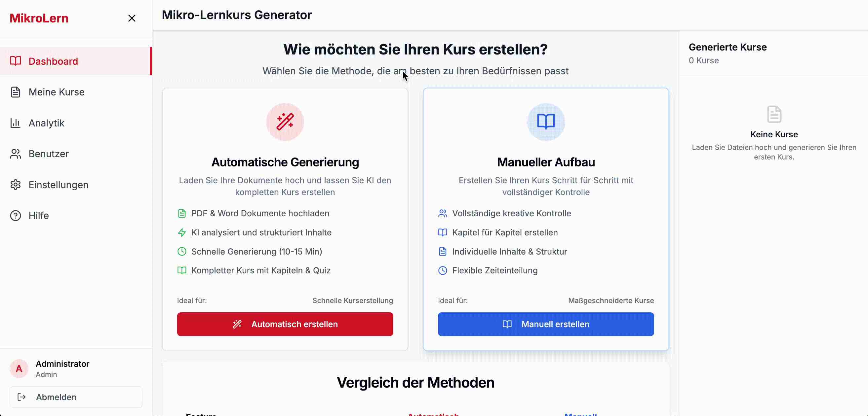
Task: Click the Dashboard book icon
Action: coord(16,61)
